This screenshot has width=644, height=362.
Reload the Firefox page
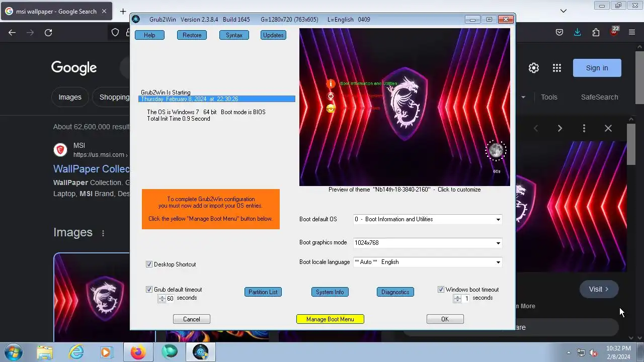48,33
